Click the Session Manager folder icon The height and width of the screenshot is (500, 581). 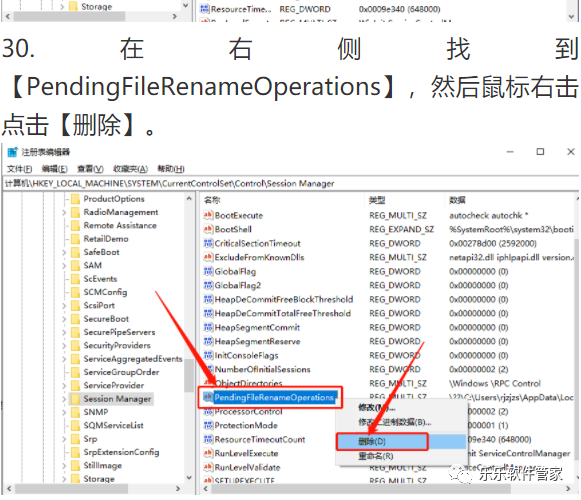(x=75, y=399)
